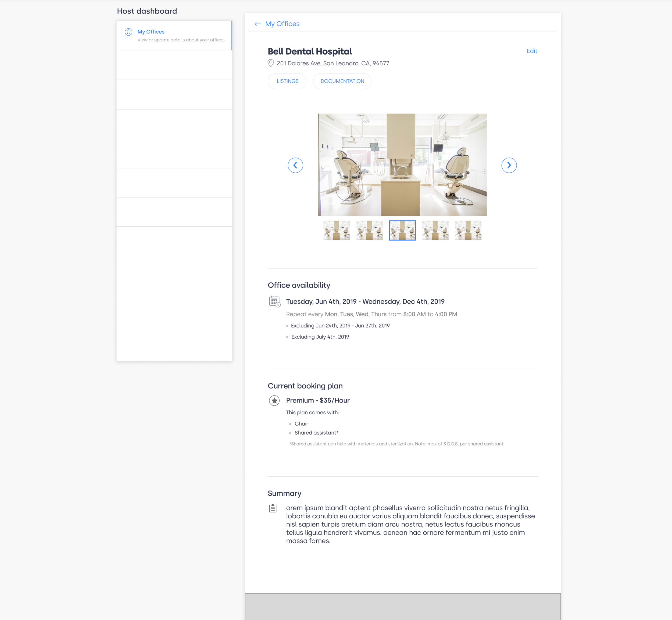Click the back arrow beside My Offices
The image size is (672, 620).
[257, 24]
